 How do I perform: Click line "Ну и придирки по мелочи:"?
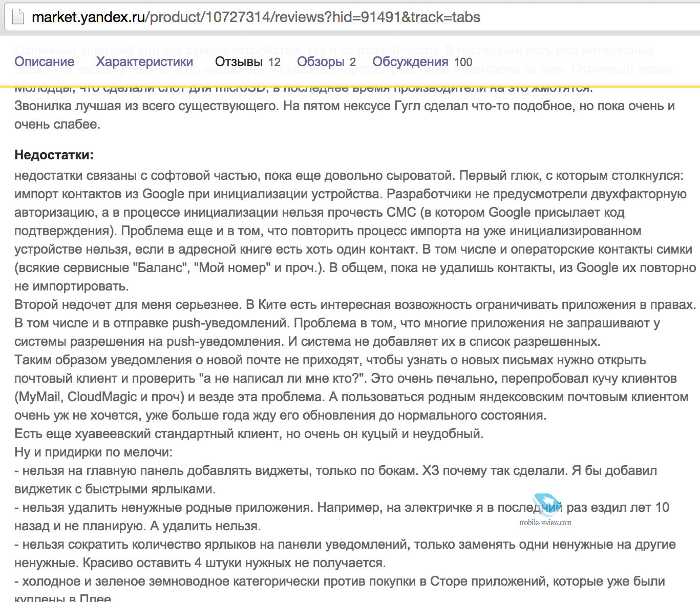(94, 452)
